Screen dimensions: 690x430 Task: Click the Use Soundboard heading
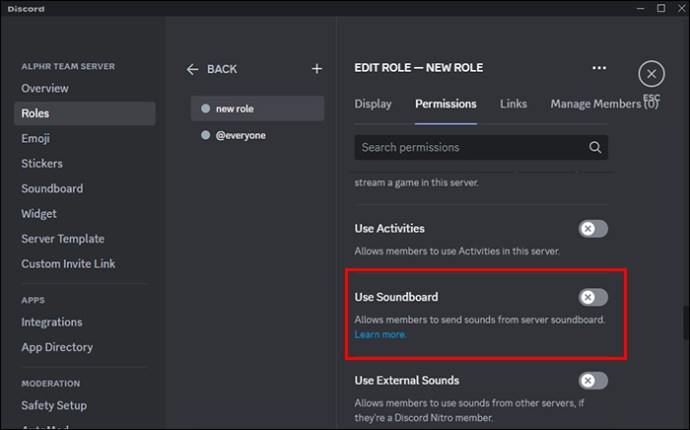(x=396, y=297)
